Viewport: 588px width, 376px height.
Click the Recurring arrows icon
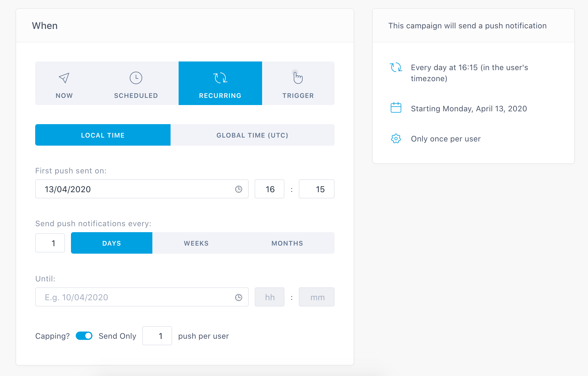(220, 78)
